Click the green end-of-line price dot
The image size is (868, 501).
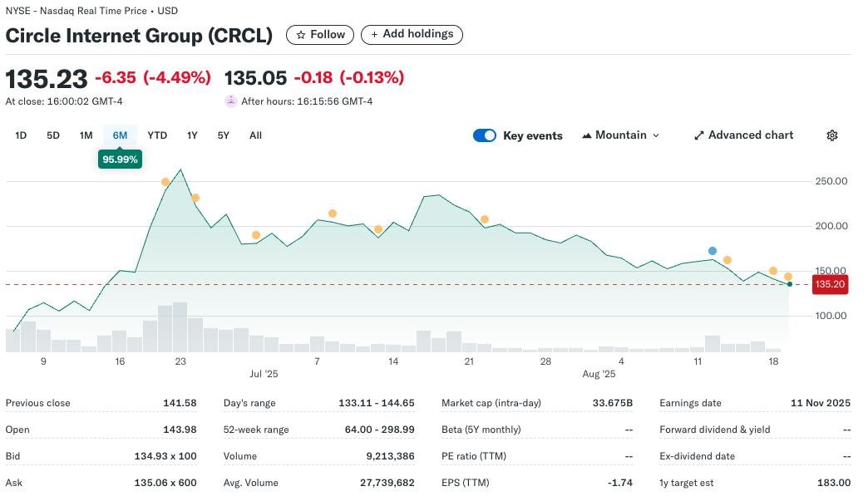[x=789, y=284]
